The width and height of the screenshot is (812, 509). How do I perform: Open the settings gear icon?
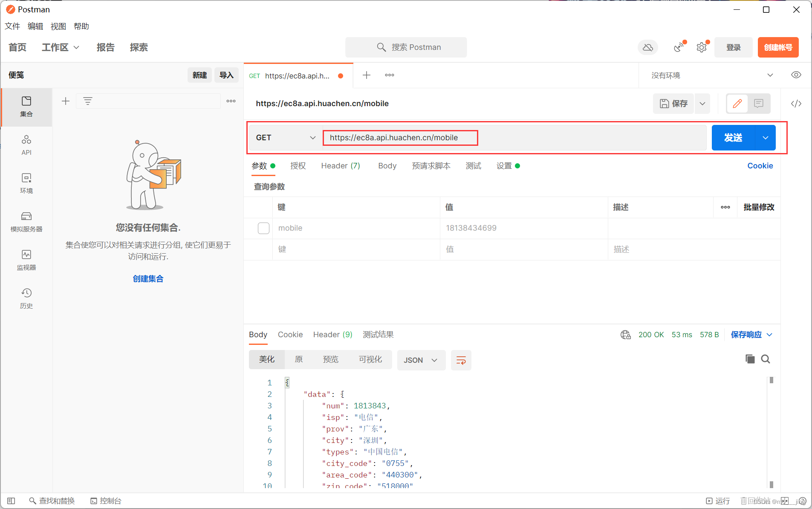coord(702,47)
